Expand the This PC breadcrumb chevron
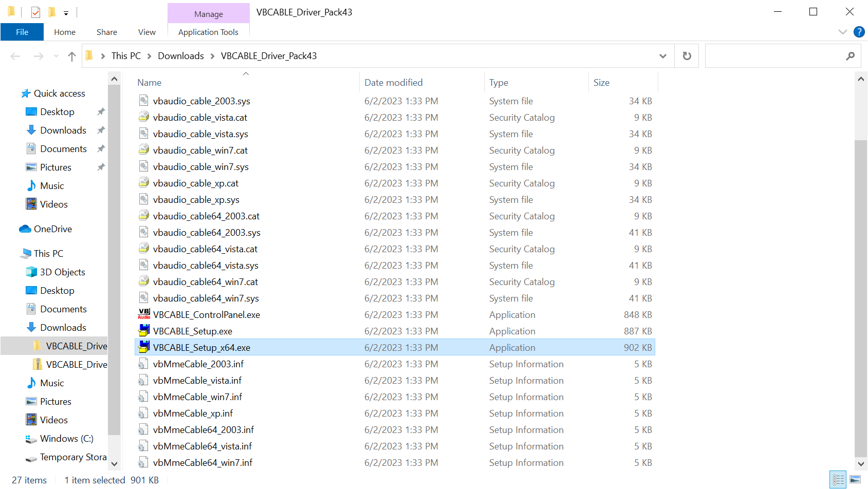Viewport: 868px width, 489px height. point(150,56)
